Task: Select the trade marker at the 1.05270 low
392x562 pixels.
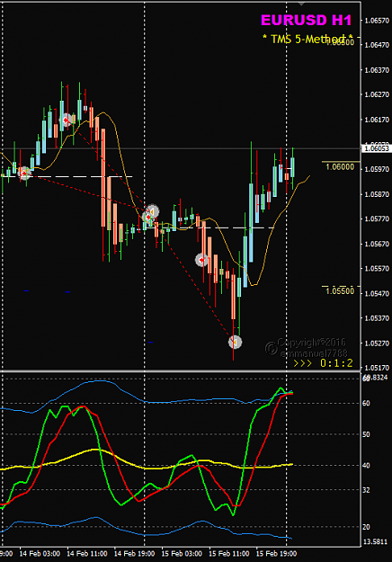Action: click(x=235, y=343)
